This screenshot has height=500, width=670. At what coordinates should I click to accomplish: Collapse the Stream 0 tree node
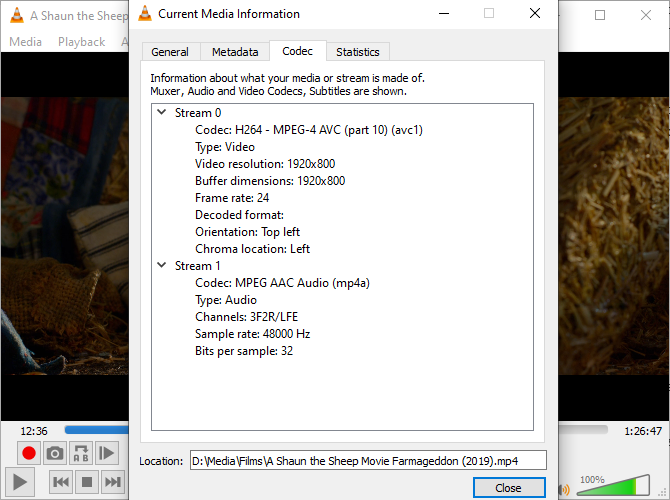click(162, 112)
